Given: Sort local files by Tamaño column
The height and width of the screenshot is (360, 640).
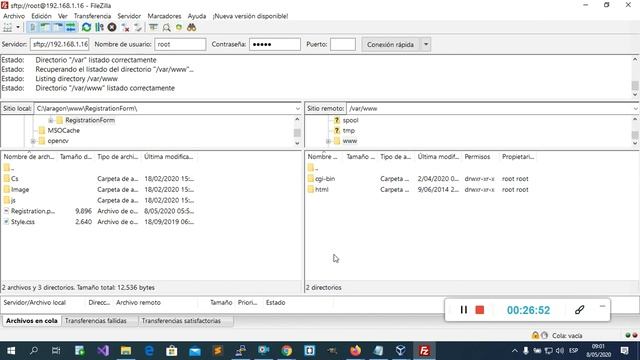Looking at the screenshot, I should [76, 157].
